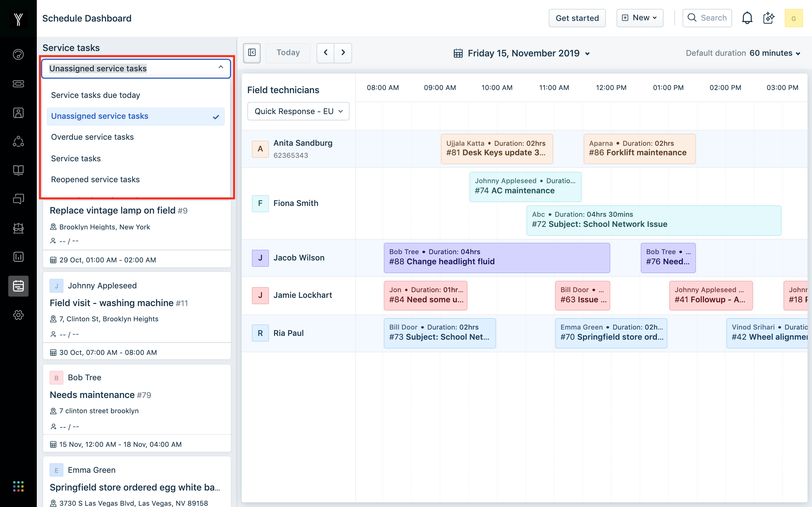This screenshot has height=507, width=812.
Task: Go to the next day with the right arrow
Action: pos(343,53)
